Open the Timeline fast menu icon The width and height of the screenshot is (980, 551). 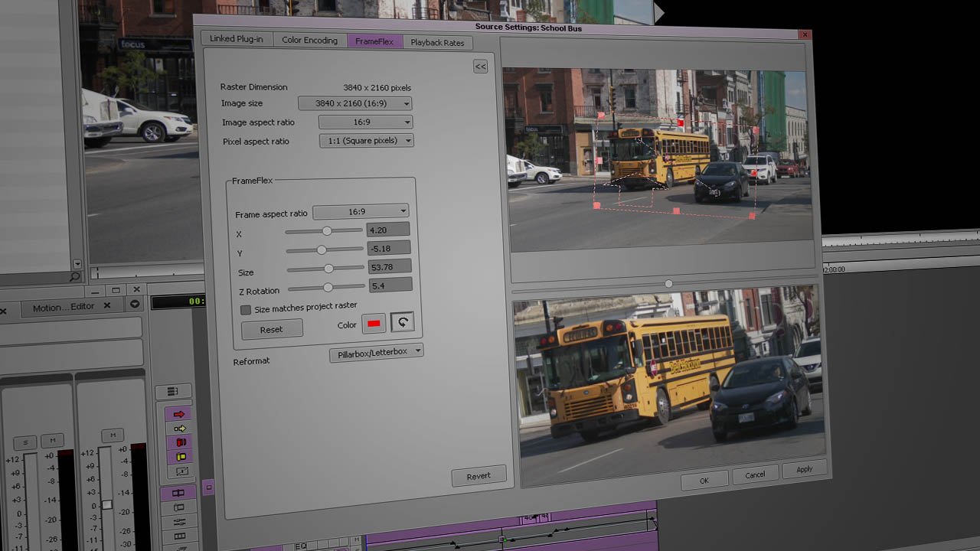pos(174,390)
